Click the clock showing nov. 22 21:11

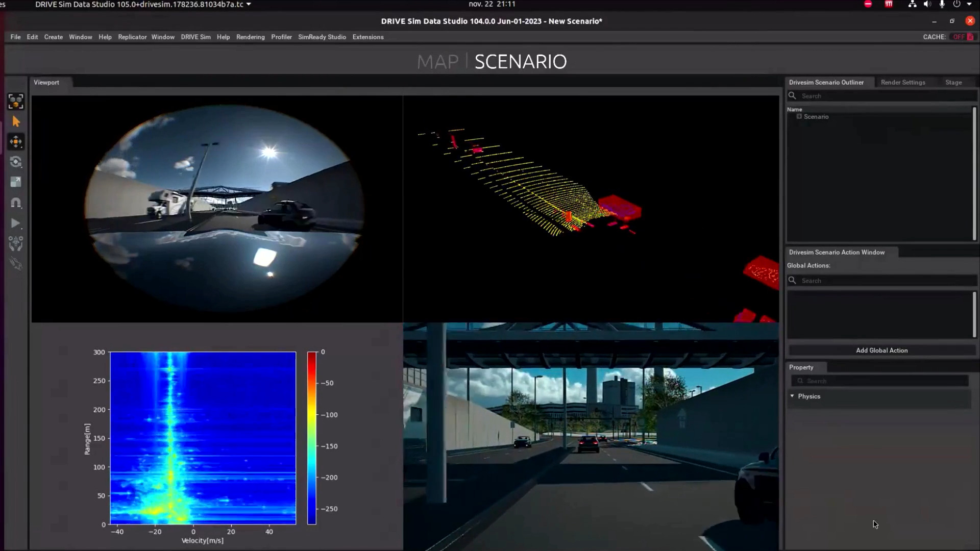[492, 4]
